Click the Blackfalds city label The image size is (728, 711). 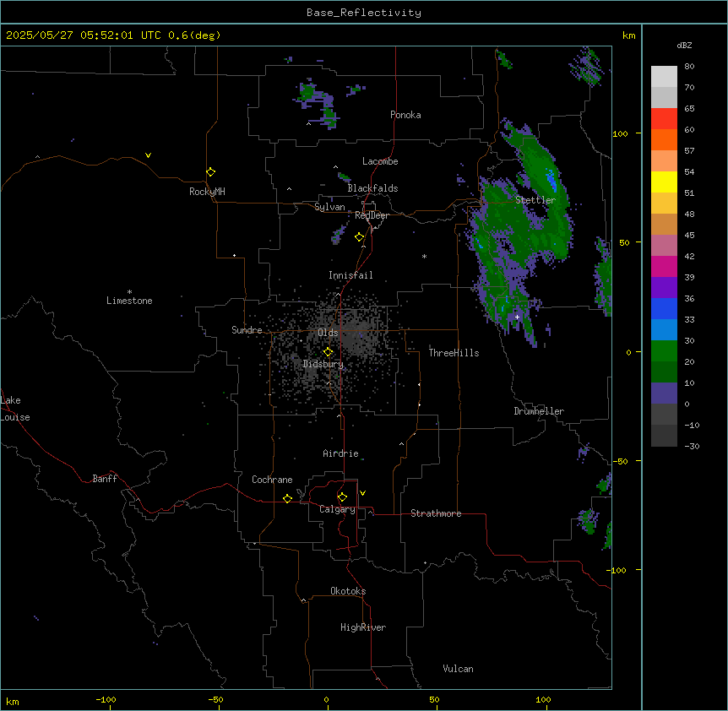(x=372, y=188)
